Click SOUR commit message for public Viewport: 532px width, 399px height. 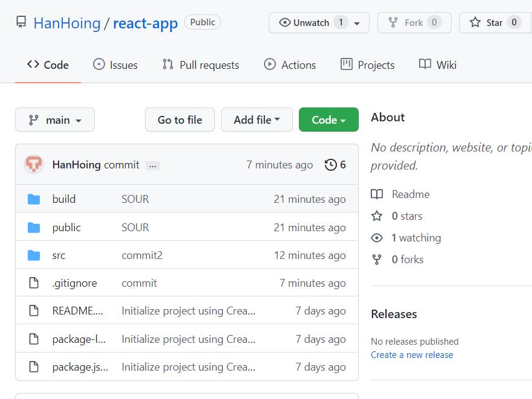[x=135, y=228]
